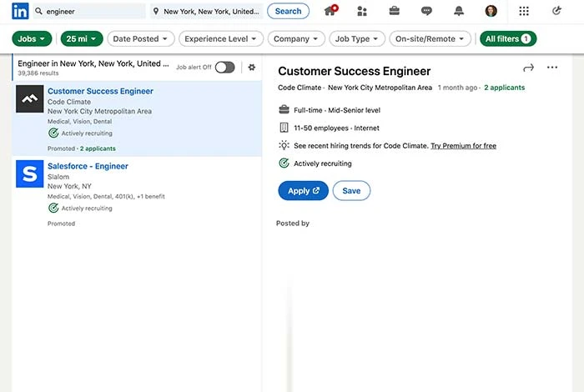The width and height of the screenshot is (584, 392).
Task: Open the Jobs briefcase icon in navbar
Action: tap(395, 11)
